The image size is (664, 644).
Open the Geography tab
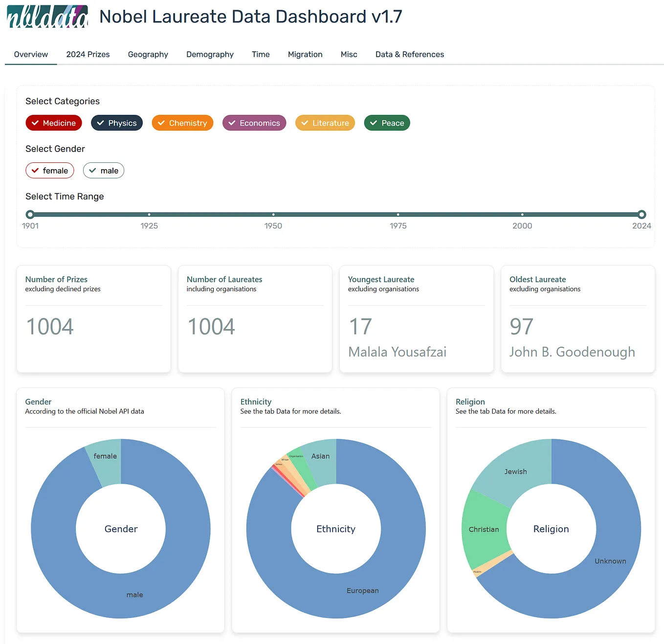(148, 54)
